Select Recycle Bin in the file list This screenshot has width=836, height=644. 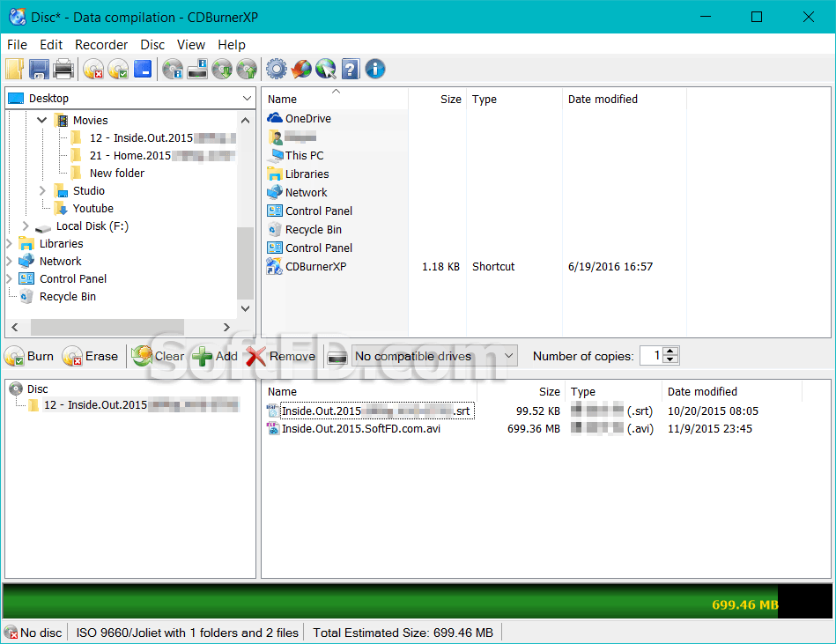[305, 229]
